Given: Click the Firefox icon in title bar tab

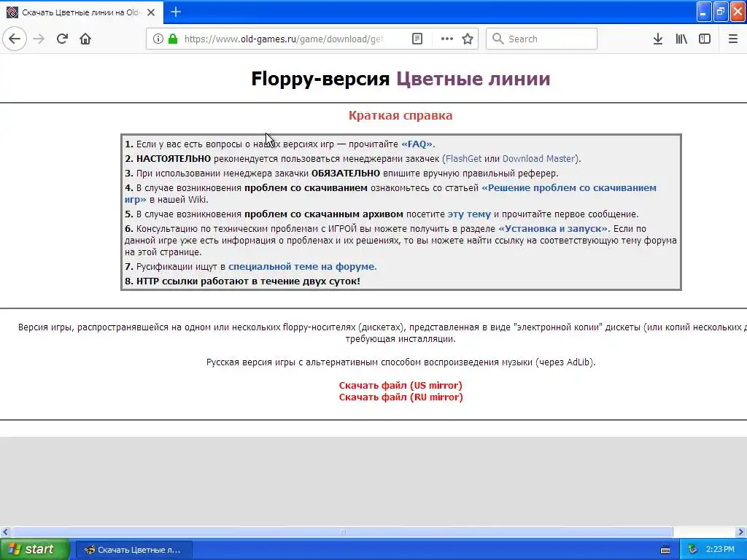Looking at the screenshot, I should (12, 12).
